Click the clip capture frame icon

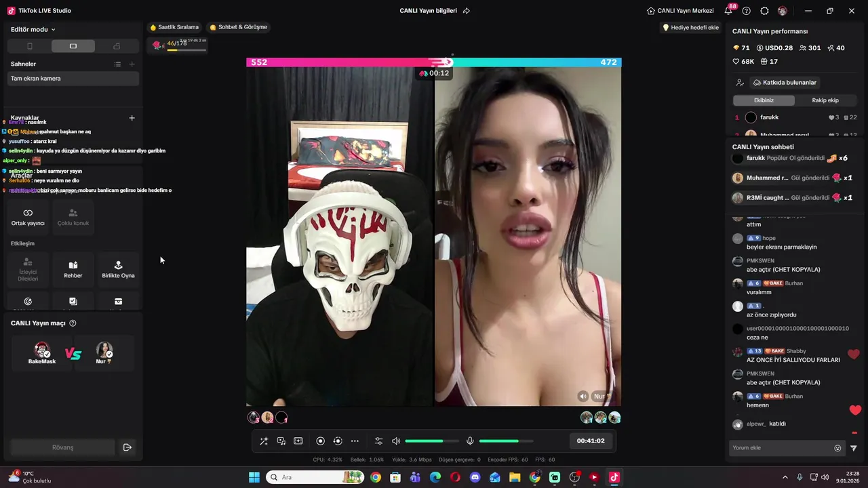pyautogui.click(x=298, y=441)
